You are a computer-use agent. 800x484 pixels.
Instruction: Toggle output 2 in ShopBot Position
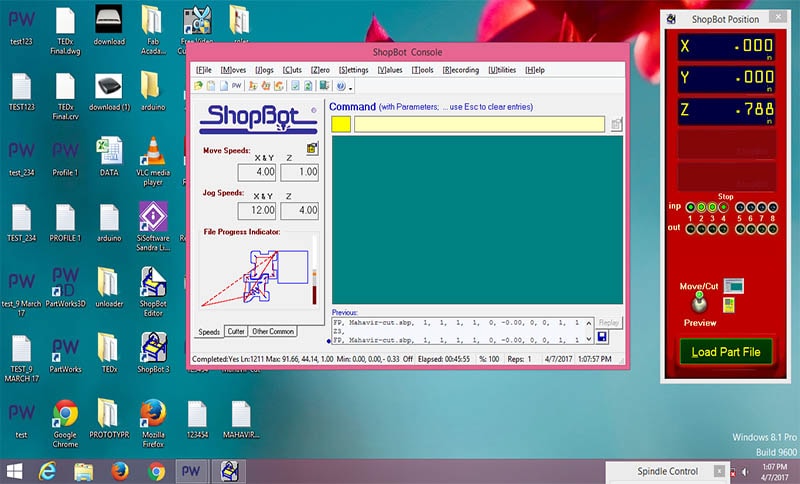(x=701, y=230)
